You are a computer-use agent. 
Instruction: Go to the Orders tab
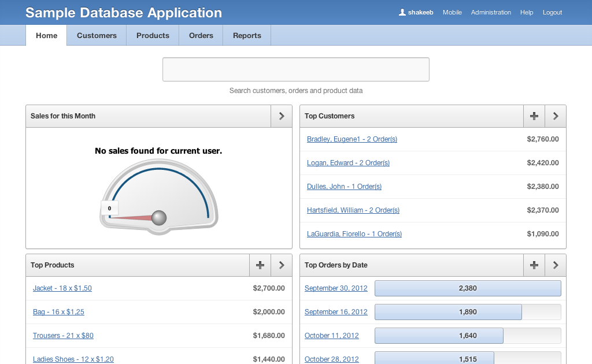pyautogui.click(x=201, y=36)
